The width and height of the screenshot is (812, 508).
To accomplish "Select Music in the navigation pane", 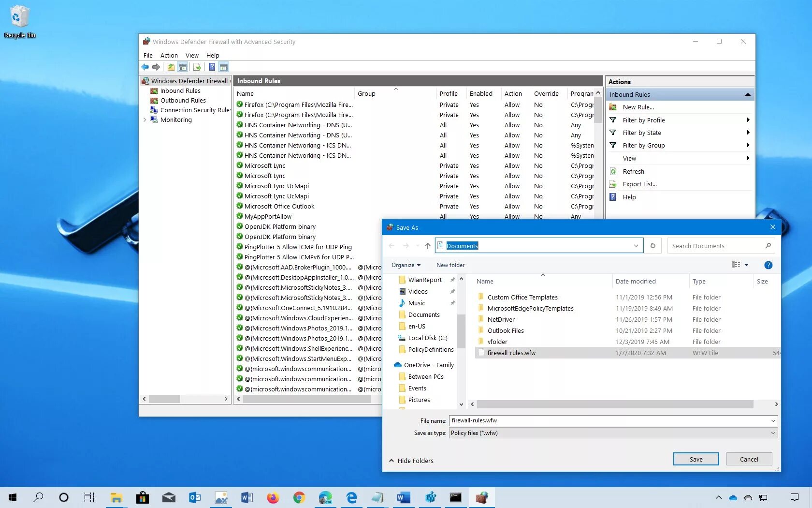I will [x=416, y=303].
